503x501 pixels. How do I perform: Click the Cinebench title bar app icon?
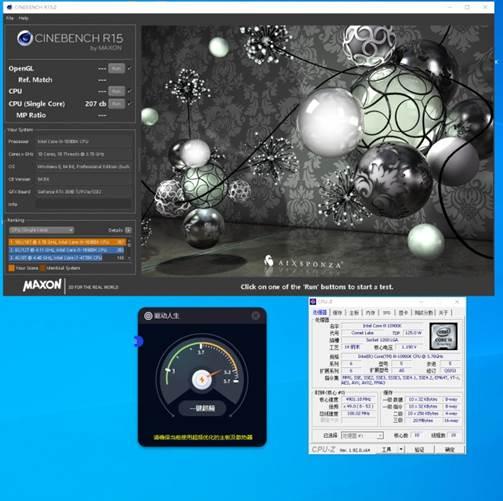(x=9, y=7)
